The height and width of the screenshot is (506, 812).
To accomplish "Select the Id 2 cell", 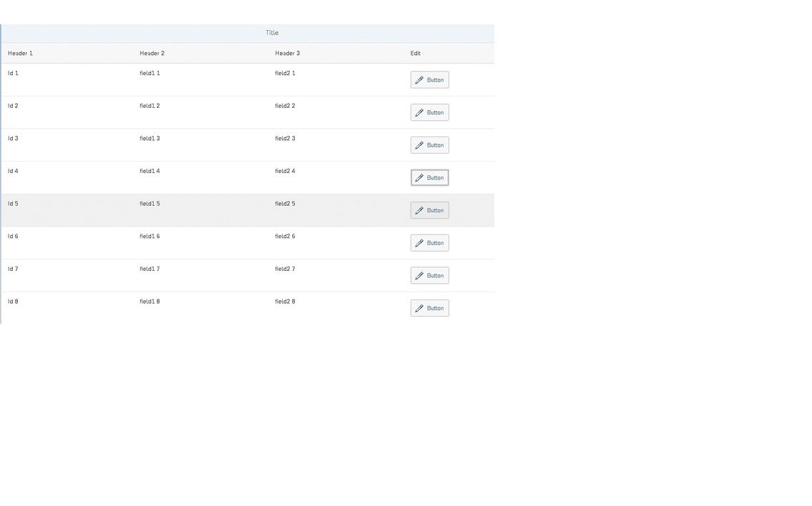I will coord(12,105).
